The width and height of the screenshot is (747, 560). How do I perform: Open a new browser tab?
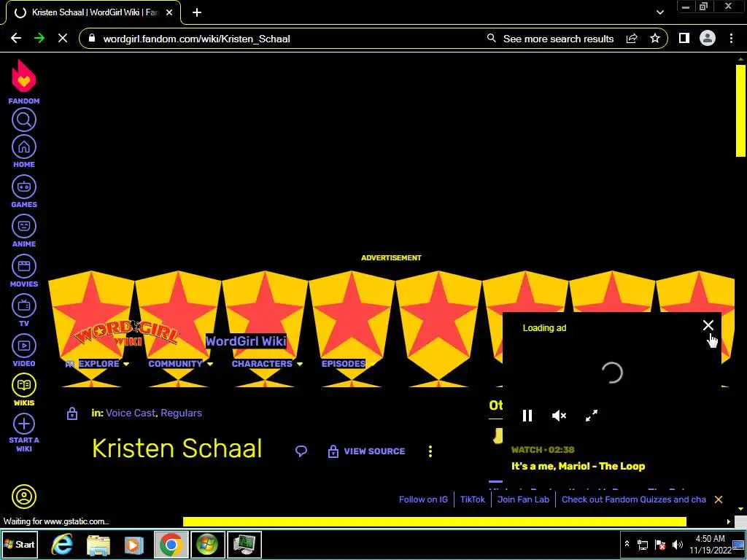tap(197, 13)
